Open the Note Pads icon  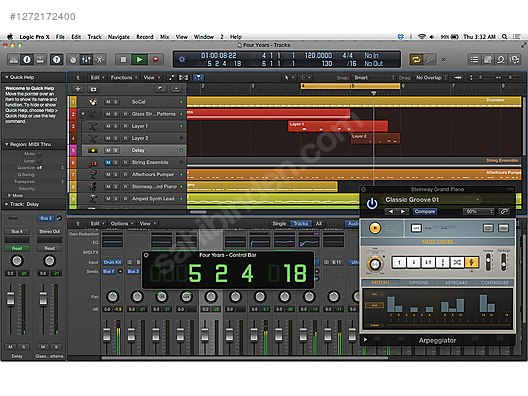(488, 60)
